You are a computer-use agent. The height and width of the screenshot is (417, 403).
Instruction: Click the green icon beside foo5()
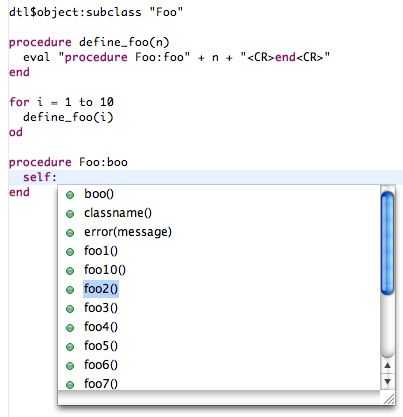(70, 347)
